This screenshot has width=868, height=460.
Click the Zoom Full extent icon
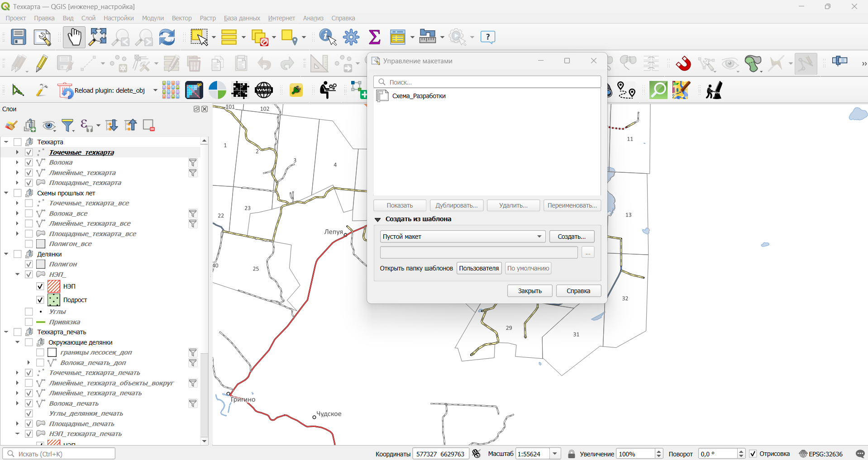(98, 37)
